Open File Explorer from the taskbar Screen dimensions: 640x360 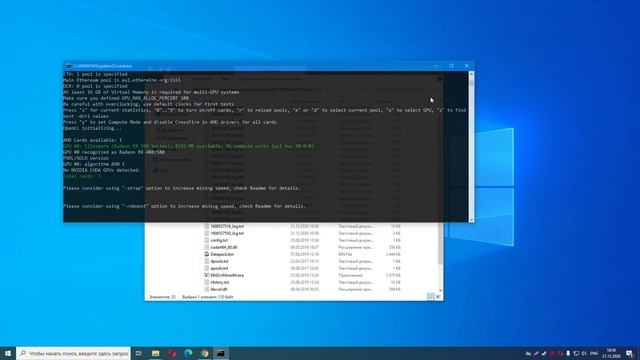click(x=156, y=353)
